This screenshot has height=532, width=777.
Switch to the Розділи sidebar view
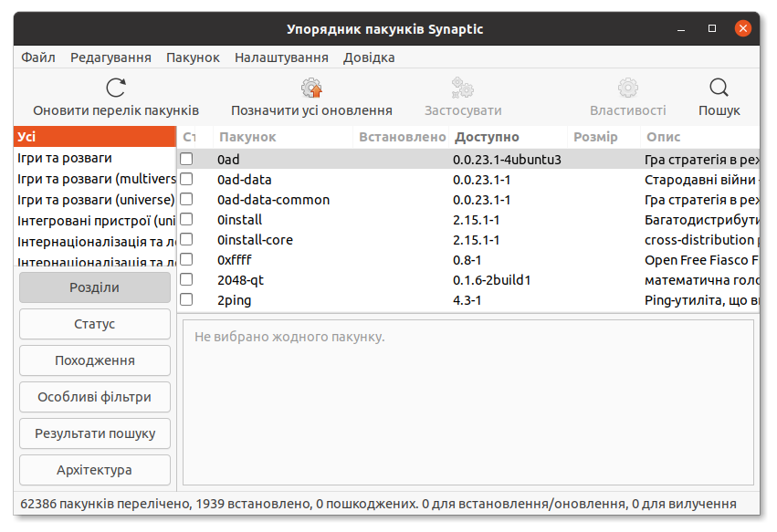94,287
